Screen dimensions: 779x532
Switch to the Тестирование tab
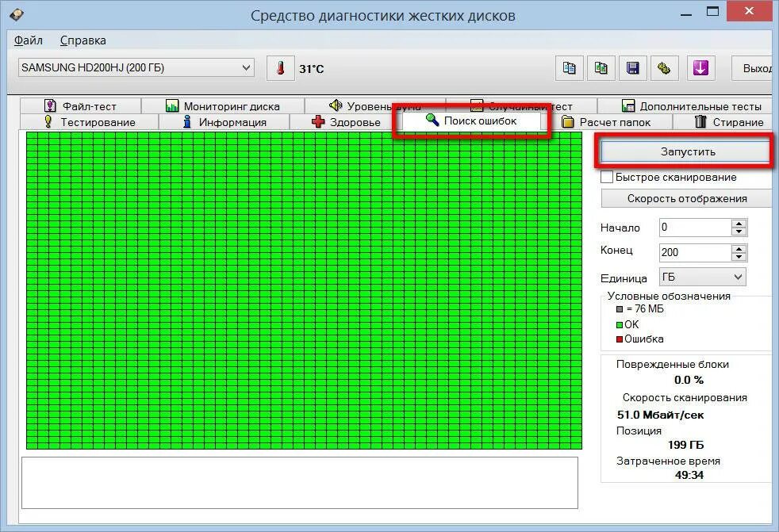[x=90, y=122]
